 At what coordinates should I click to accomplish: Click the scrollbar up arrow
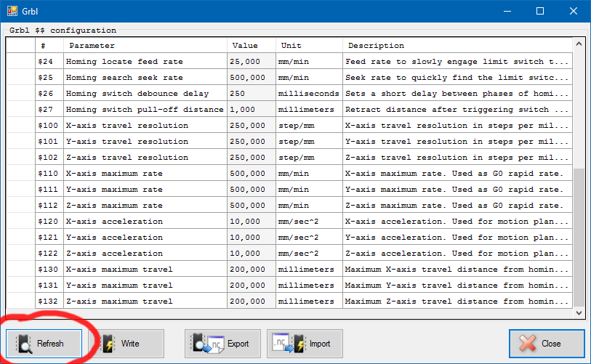[579, 44]
